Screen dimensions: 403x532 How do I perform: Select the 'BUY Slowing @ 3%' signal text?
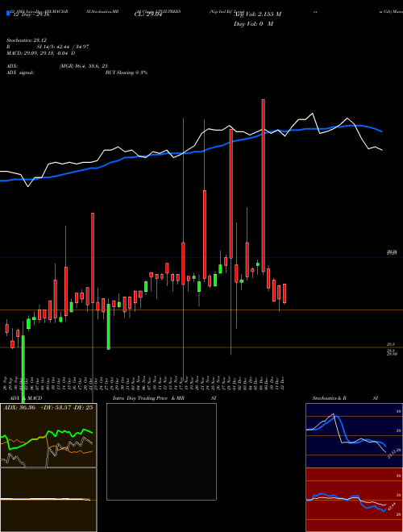click(x=127, y=73)
